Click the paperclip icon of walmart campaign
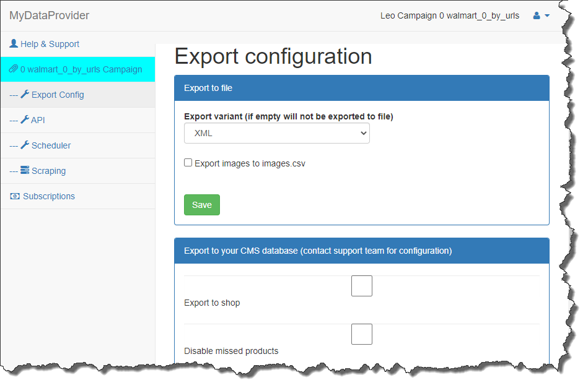Viewport: 588px width, 388px height. 14,69
